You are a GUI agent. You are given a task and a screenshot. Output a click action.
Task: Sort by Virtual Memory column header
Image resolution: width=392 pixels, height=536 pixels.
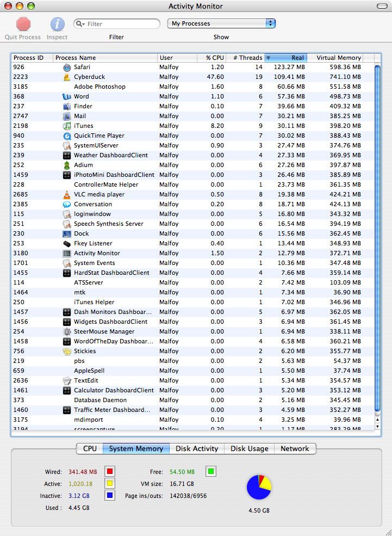[335, 58]
